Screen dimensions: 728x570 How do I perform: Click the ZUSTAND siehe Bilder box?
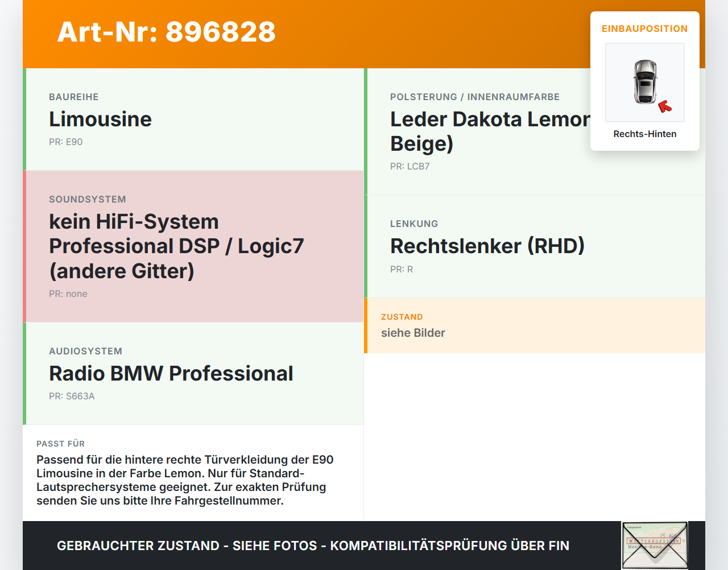[535, 325]
